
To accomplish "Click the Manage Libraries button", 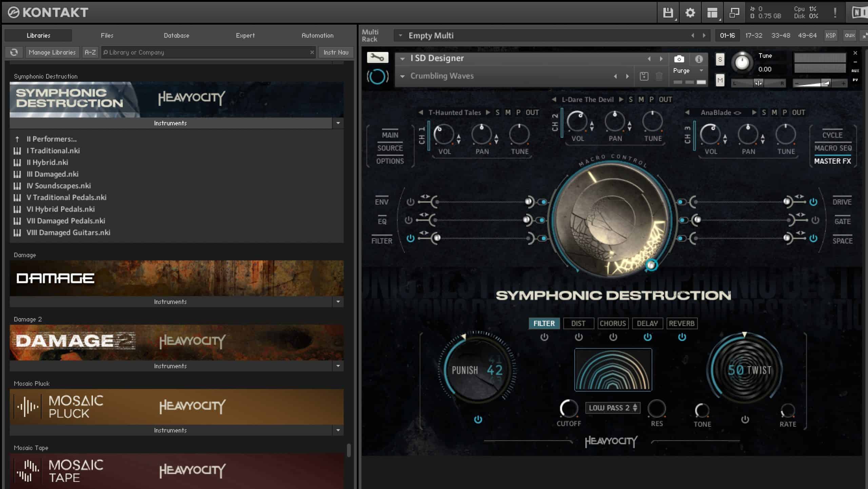I will click(x=52, y=52).
